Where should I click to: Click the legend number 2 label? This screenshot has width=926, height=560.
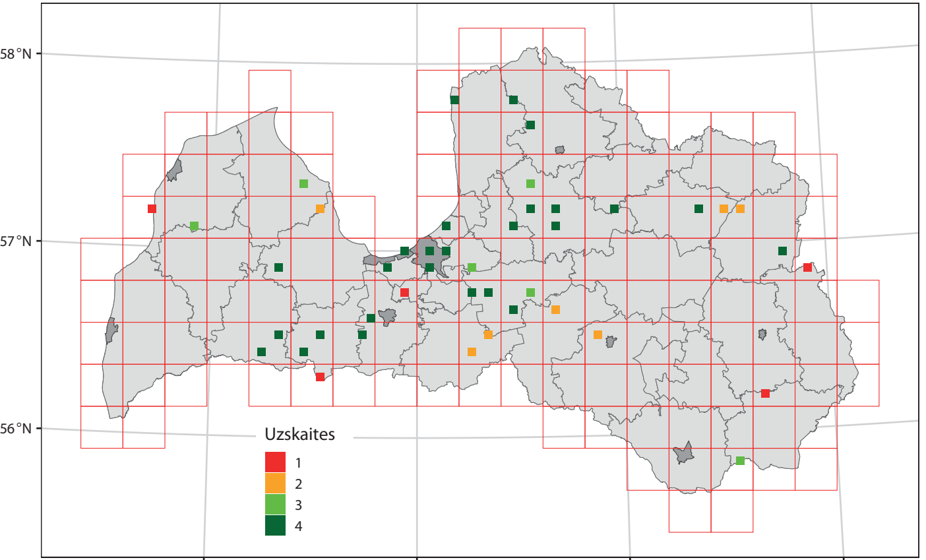pos(299,484)
